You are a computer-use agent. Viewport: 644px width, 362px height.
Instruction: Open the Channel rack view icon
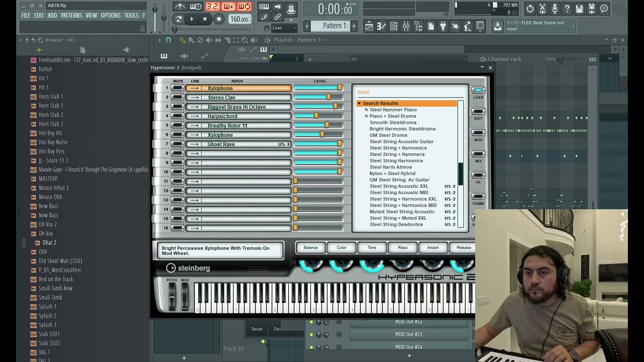click(394, 26)
